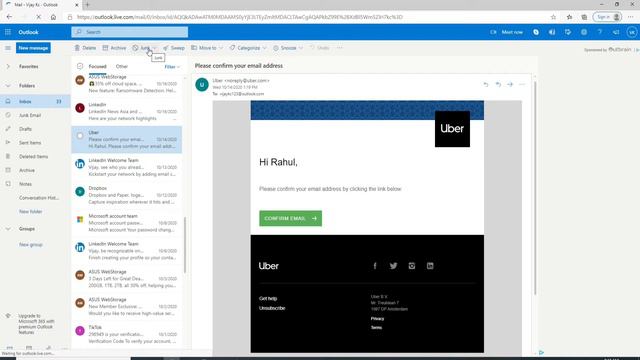640x360 pixels.
Task: Toggle the hamburger navigation pane button
Action: pos(8,48)
